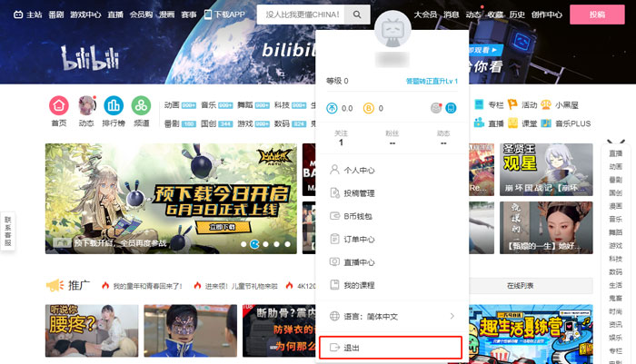The height and width of the screenshot is (364, 636).
Task: Click the blue phone binding icon
Action: point(451,108)
